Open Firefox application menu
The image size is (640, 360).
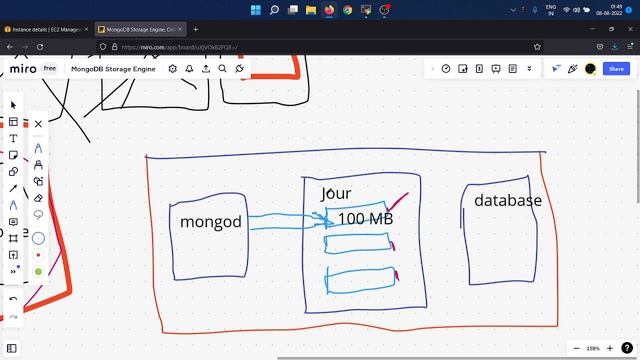tap(630, 47)
